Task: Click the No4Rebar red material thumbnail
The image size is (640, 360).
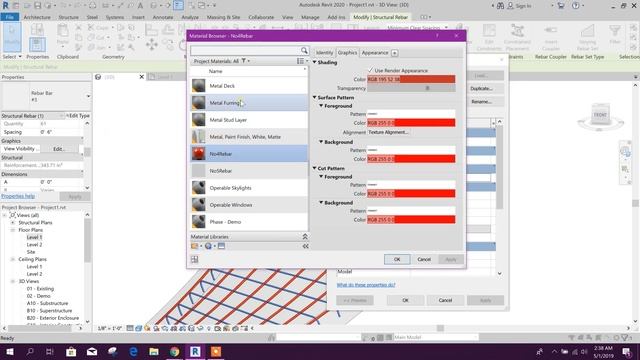Action: coord(199,154)
